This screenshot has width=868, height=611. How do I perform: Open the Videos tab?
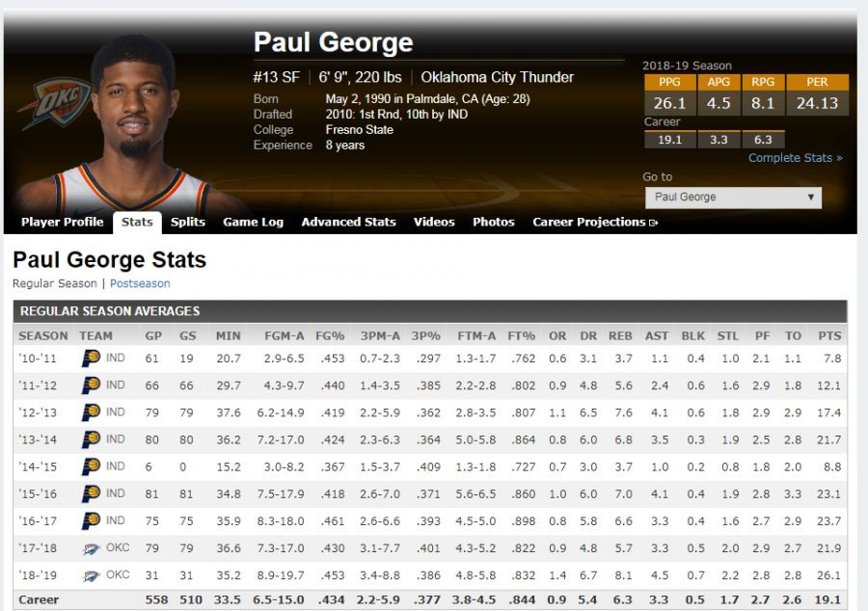pos(434,222)
